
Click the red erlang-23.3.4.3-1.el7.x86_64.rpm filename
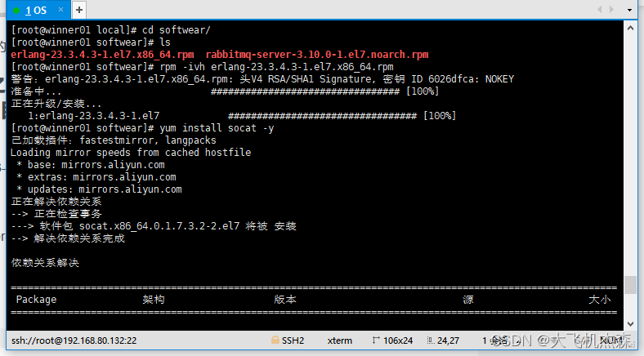point(102,55)
